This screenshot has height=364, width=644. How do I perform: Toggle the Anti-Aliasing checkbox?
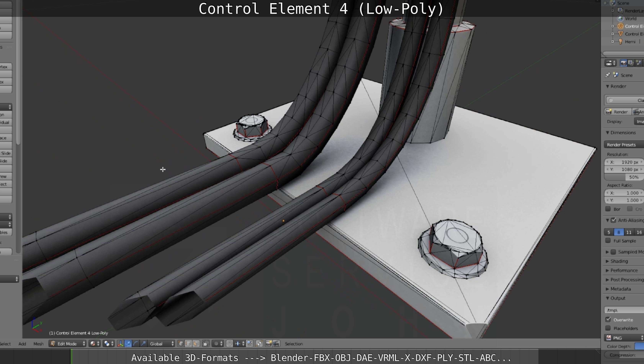pos(613,220)
